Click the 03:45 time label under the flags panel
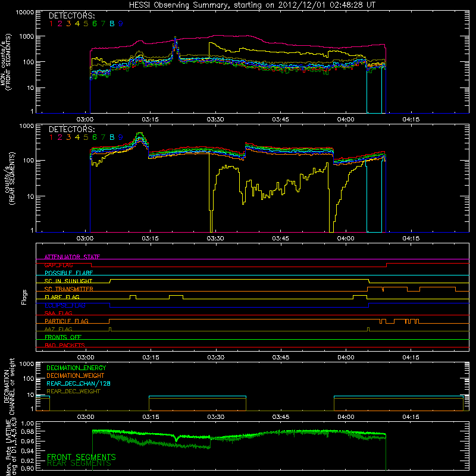 (281, 358)
